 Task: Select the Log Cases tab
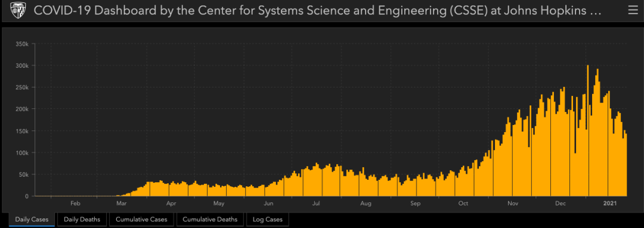[x=267, y=220]
